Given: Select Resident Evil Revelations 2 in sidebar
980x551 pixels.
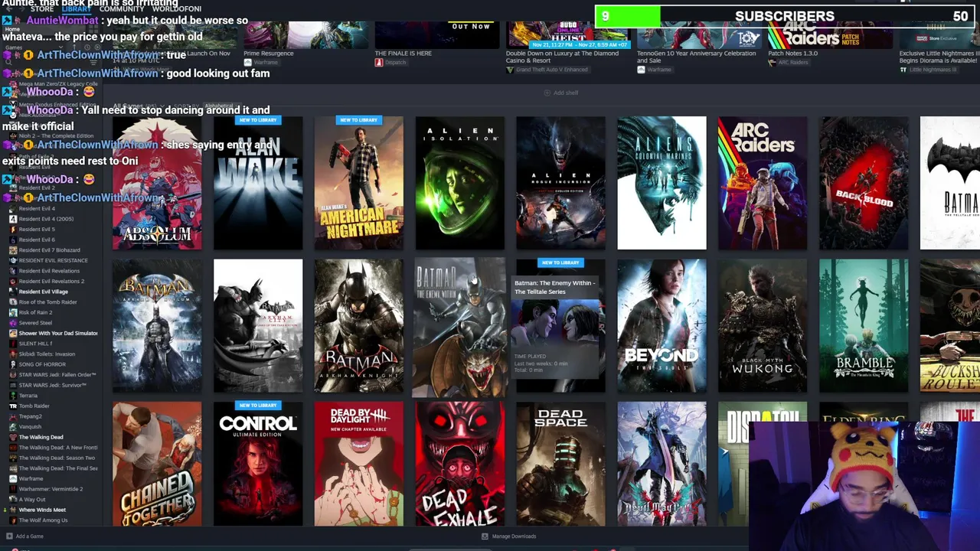Looking at the screenshot, I should (51, 281).
